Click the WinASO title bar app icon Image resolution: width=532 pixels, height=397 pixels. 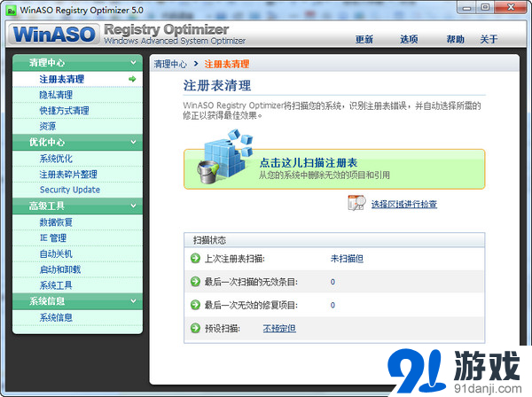tap(12, 10)
